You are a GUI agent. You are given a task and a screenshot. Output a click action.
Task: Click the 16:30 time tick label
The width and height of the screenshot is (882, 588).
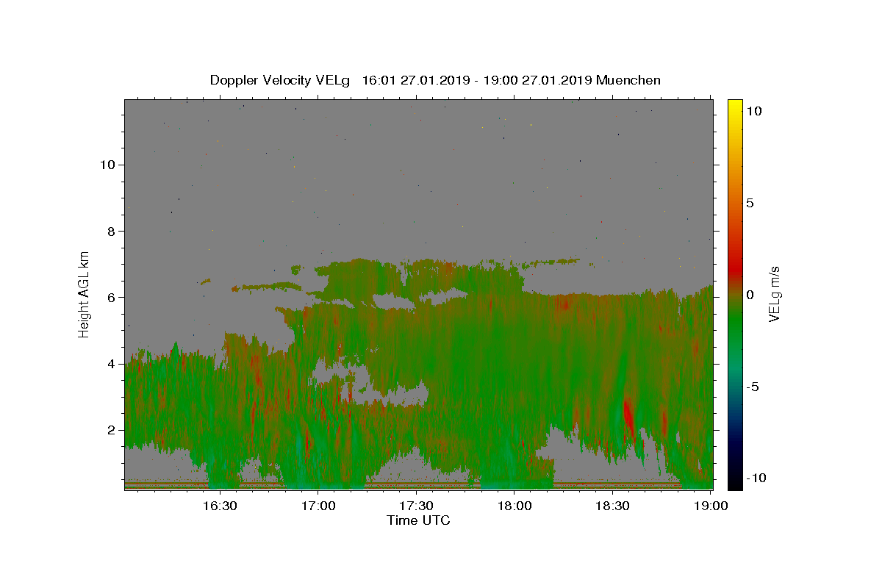[x=220, y=506]
